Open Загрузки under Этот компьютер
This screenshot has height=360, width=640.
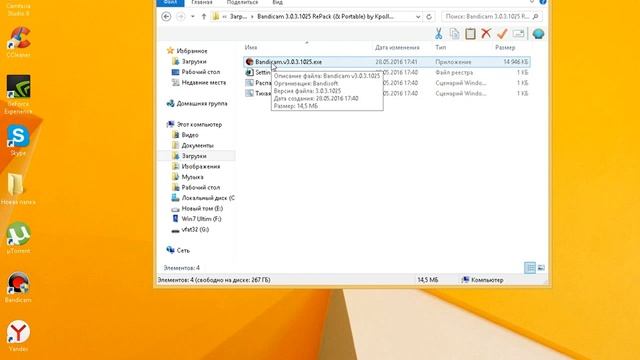tap(194, 156)
